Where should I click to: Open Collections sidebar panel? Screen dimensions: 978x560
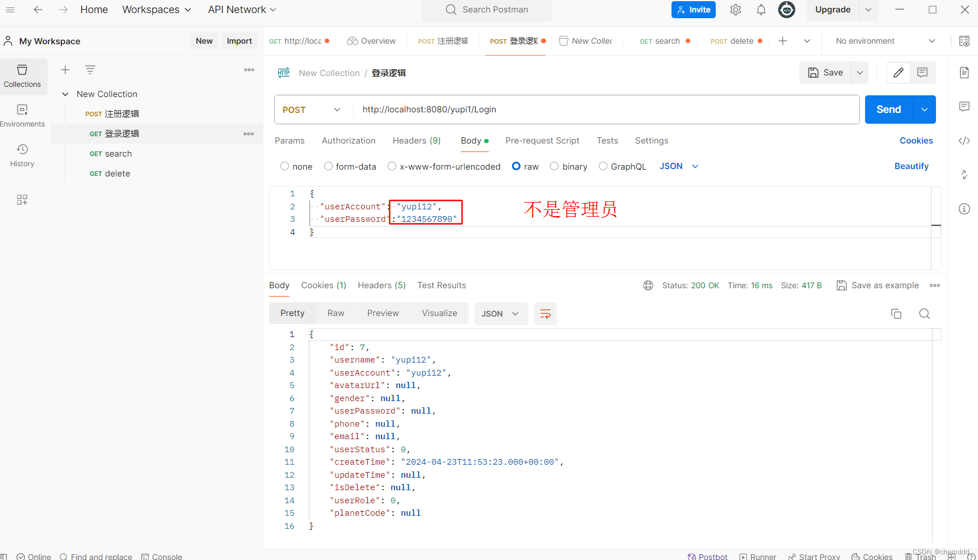click(x=22, y=75)
